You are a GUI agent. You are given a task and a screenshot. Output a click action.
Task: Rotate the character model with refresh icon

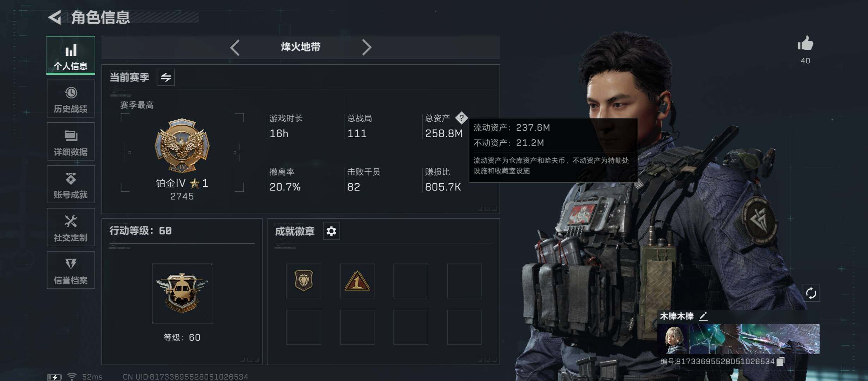811,293
